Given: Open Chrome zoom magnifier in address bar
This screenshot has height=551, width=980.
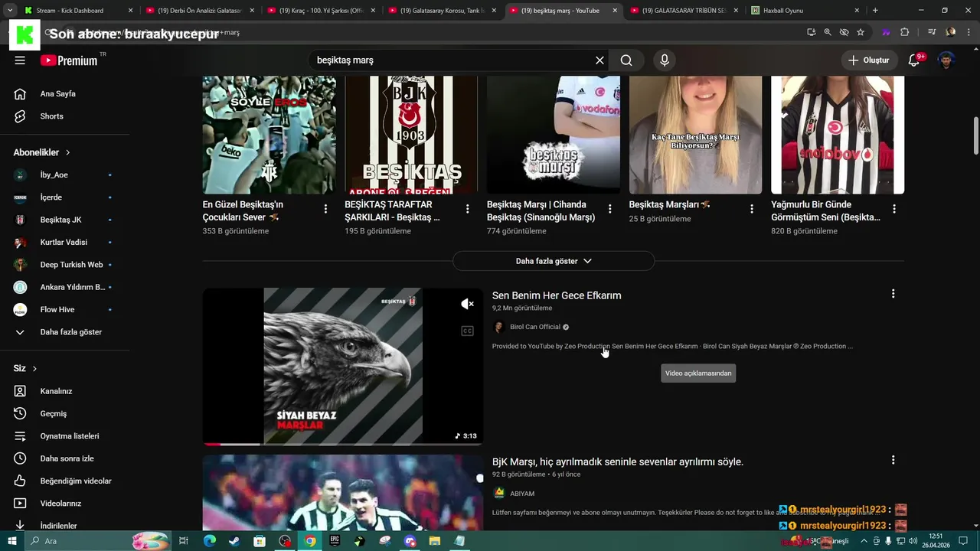Looking at the screenshot, I should 828,32.
